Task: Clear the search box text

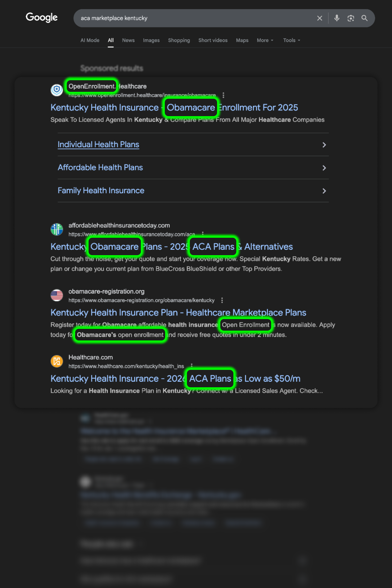Action: pyautogui.click(x=320, y=18)
